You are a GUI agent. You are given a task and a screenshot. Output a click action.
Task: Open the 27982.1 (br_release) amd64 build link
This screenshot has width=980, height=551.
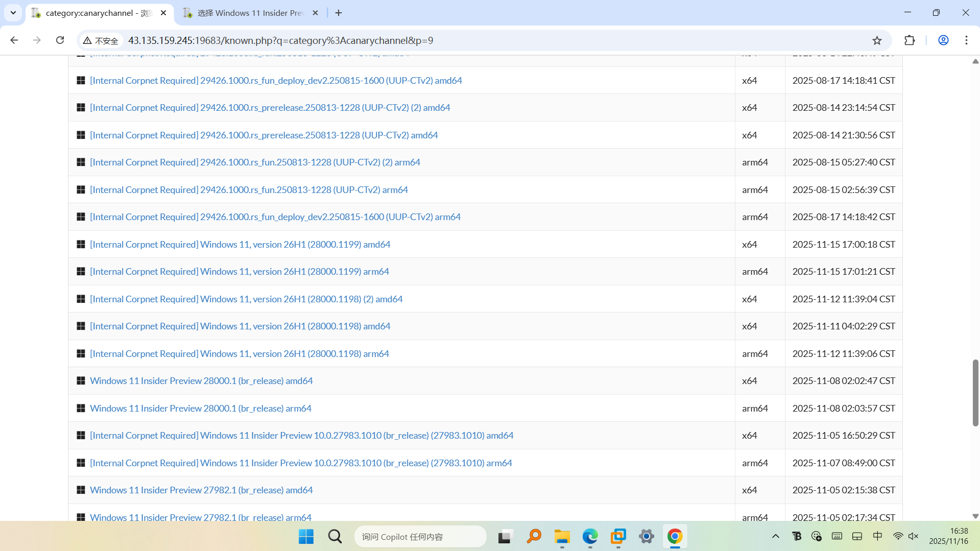tap(201, 490)
